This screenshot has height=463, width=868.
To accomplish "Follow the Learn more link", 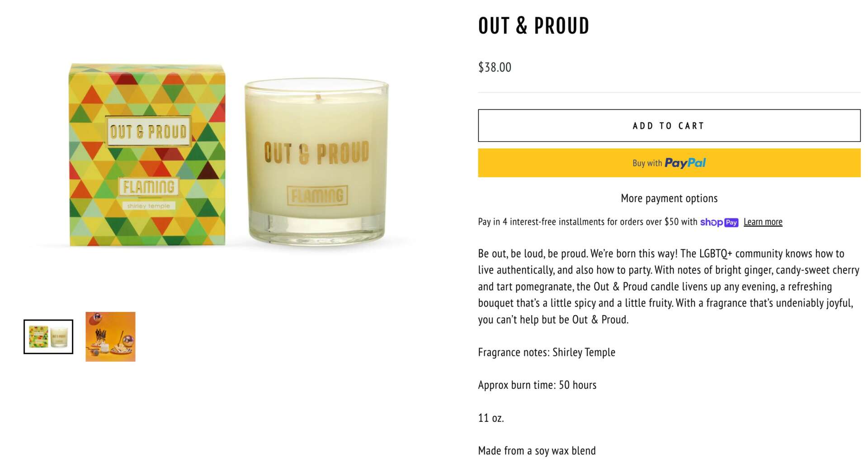I will click(763, 222).
